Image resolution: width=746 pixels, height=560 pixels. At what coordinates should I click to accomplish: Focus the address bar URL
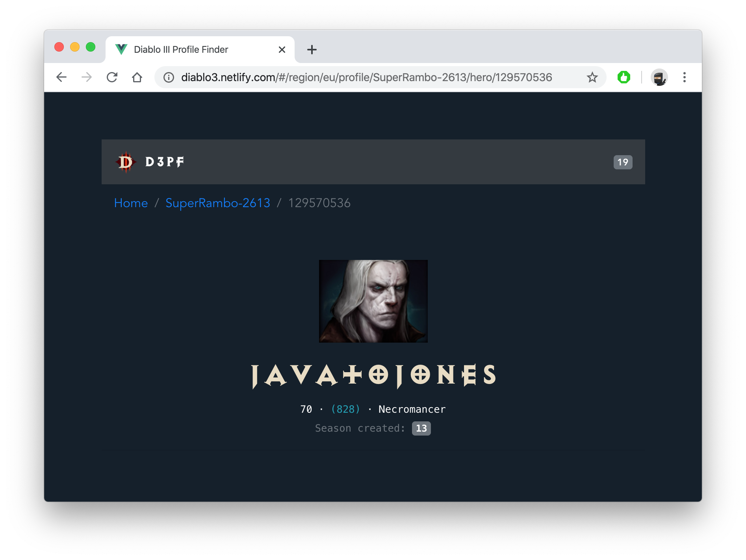point(366,78)
